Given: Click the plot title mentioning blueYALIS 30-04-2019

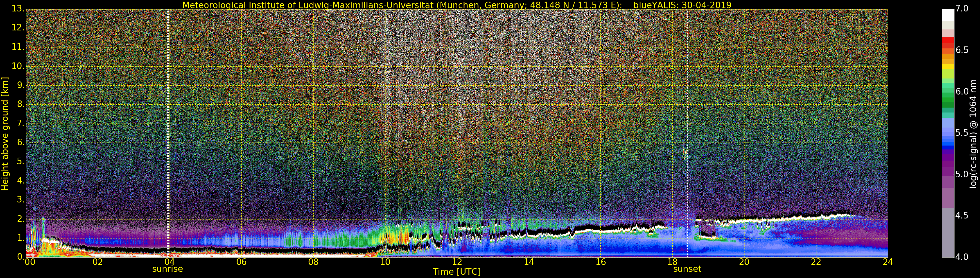Looking at the screenshot, I should point(457,5).
